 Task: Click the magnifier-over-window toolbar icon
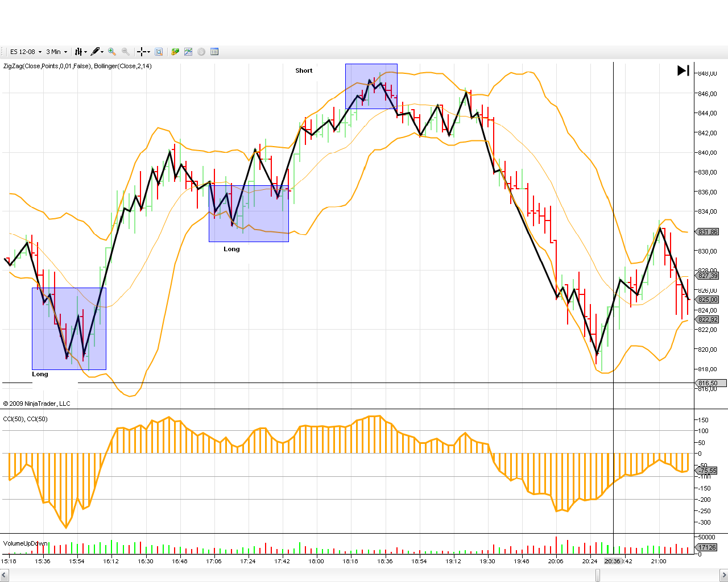pos(159,52)
